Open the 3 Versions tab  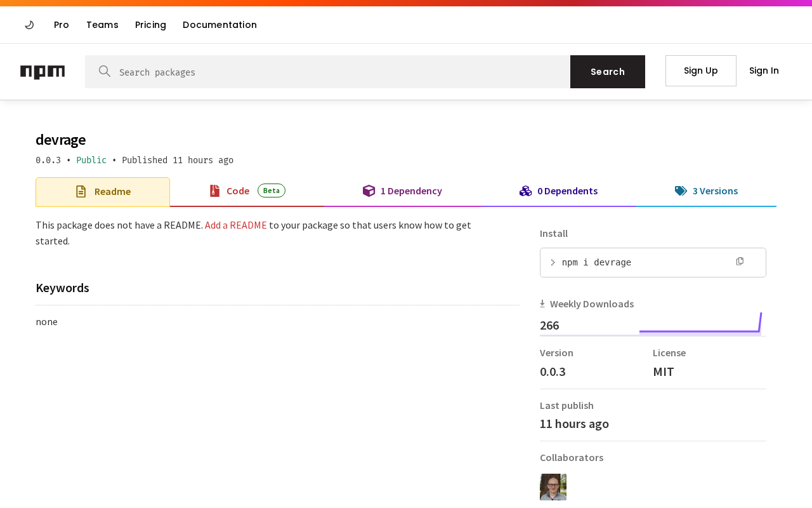pyautogui.click(x=706, y=191)
